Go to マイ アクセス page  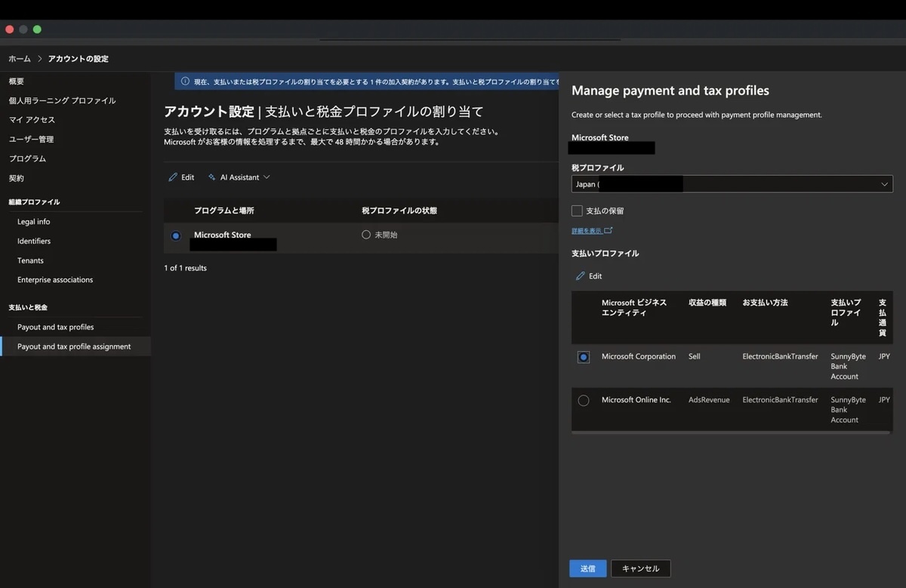pos(32,120)
